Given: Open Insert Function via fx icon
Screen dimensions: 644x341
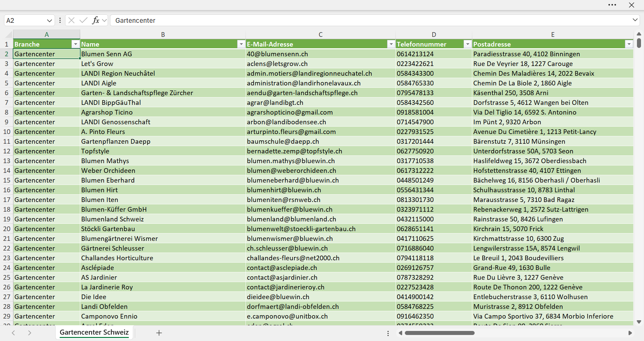Looking at the screenshot, I should pyautogui.click(x=96, y=20).
